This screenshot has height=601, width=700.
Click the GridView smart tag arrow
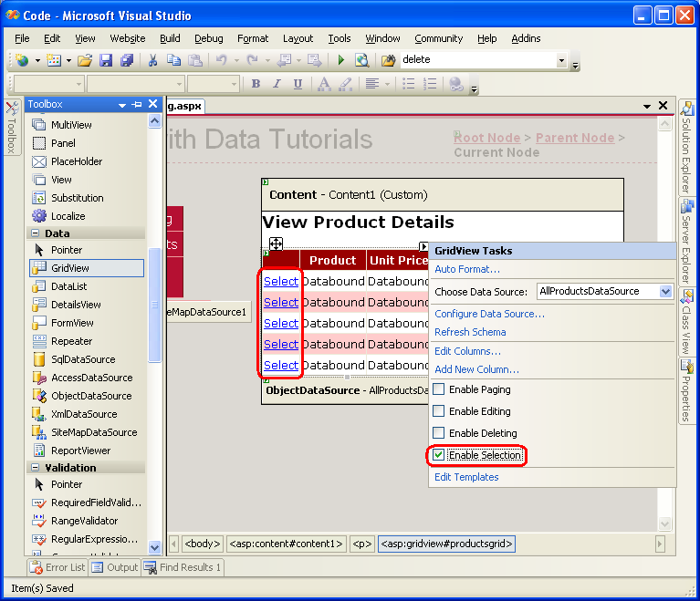click(x=423, y=246)
